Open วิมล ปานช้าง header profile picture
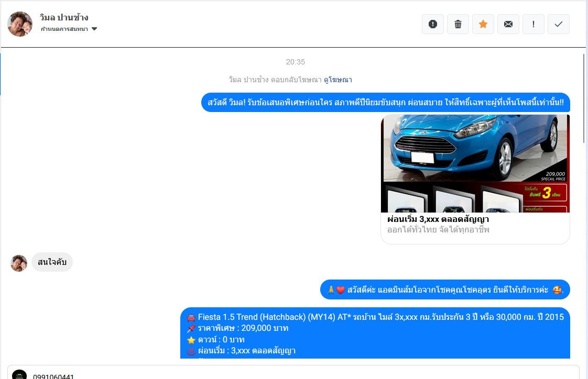 20,24
